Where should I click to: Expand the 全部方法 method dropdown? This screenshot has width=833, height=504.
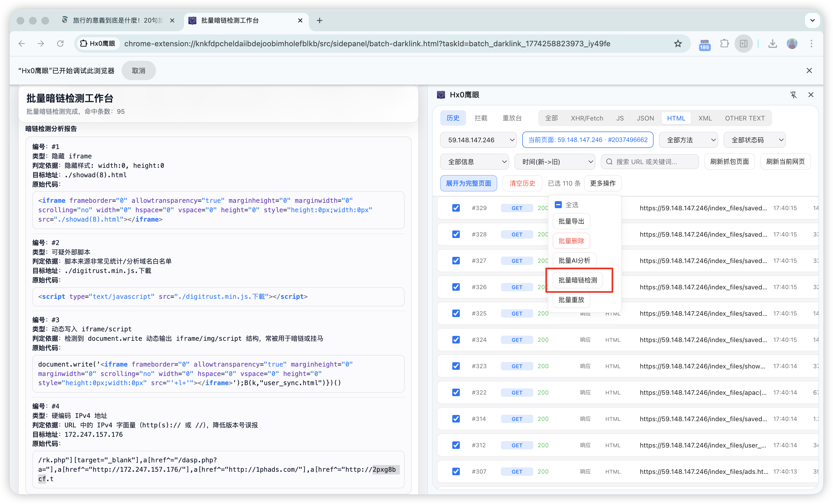pos(688,140)
